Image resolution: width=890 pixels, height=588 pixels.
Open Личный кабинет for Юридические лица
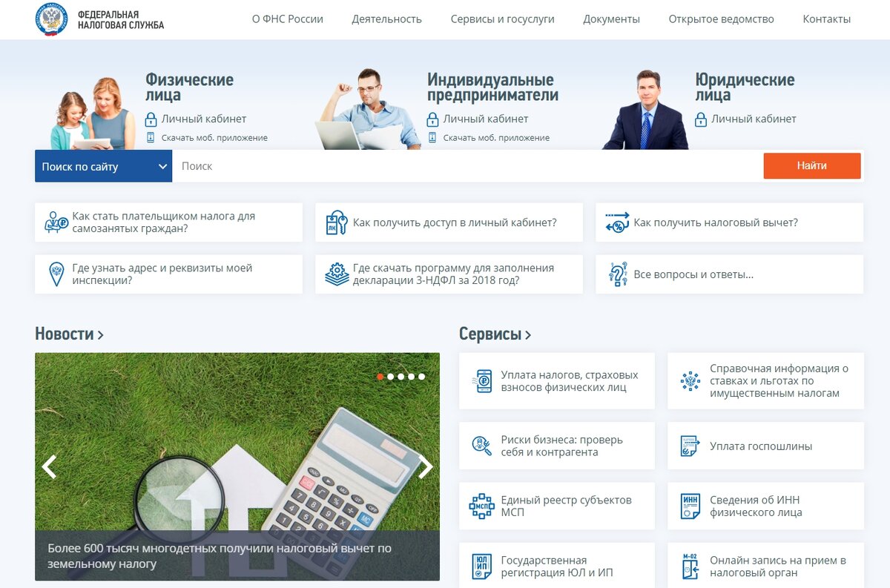pos(754,119)
